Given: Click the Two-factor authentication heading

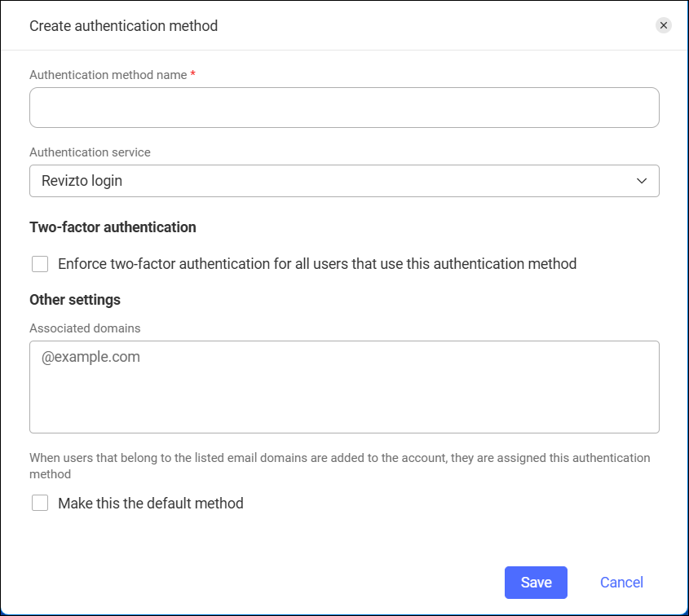Looking at the screenshot, I should [113, 227].
